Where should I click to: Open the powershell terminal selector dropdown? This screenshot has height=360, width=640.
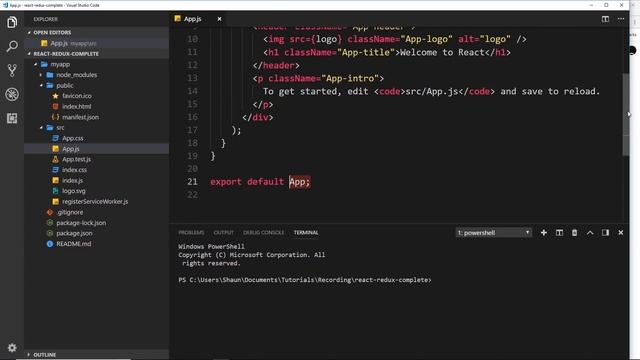(493, 233)
